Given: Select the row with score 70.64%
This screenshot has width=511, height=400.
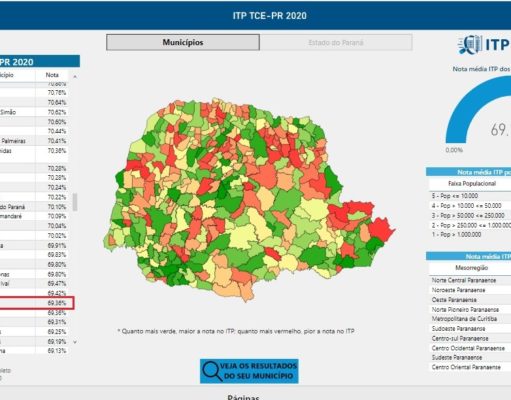Looking at the screenshot, I should tap(34, 102).
